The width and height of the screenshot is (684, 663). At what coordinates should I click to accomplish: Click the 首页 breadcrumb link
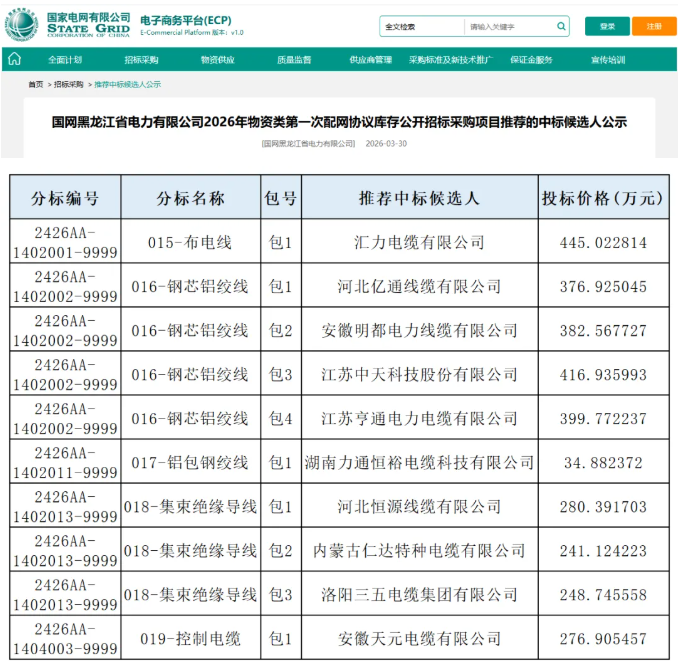coord(36,85)
